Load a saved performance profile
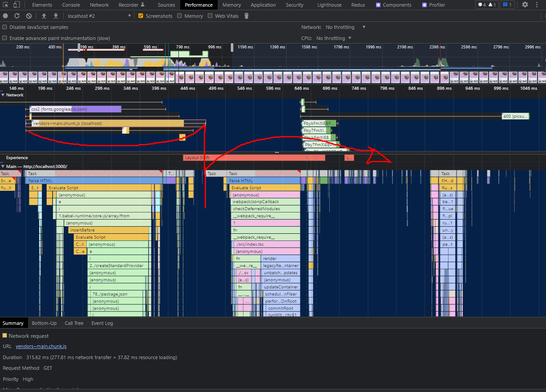Image resolution: width=546 pixels, height=392 pixels. click(x=44, y=16)
